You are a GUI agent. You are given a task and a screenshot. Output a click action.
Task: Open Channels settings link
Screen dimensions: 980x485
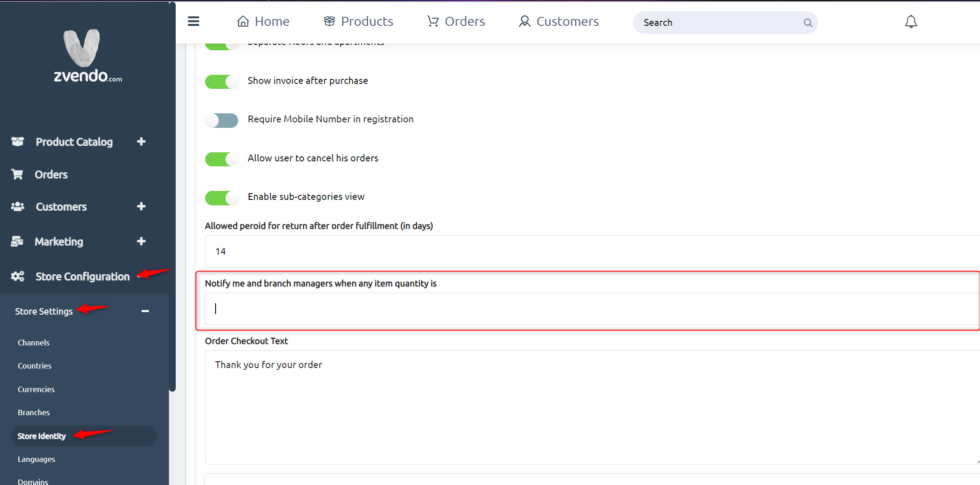tap(34, 343)
